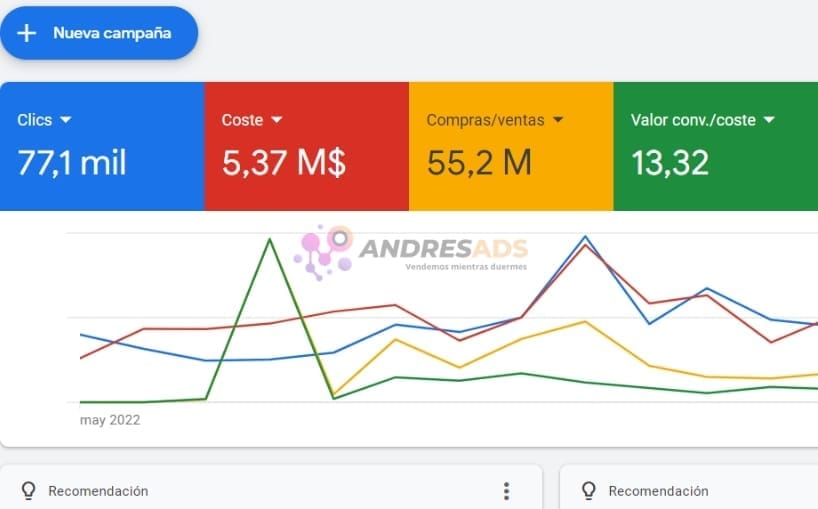Click the plus icon in Nueva campaña
The width and height of the screenshot is (818, 509).
coord(27,33)
